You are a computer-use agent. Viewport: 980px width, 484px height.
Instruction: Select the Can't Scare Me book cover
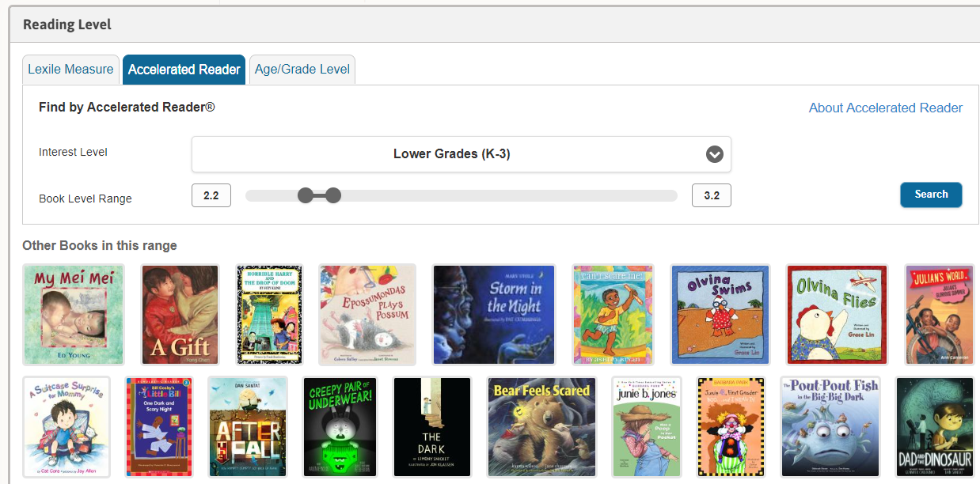click(x=613, y=315)
